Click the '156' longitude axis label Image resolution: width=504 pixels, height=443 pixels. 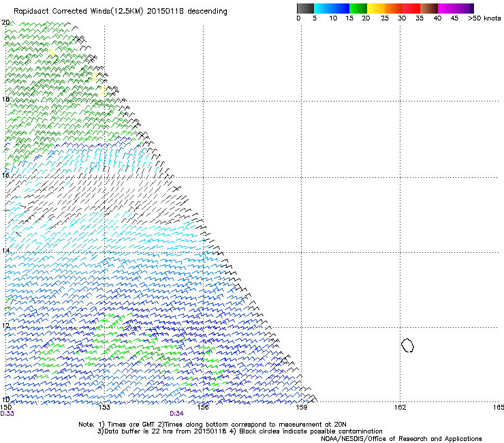(203, 408)
